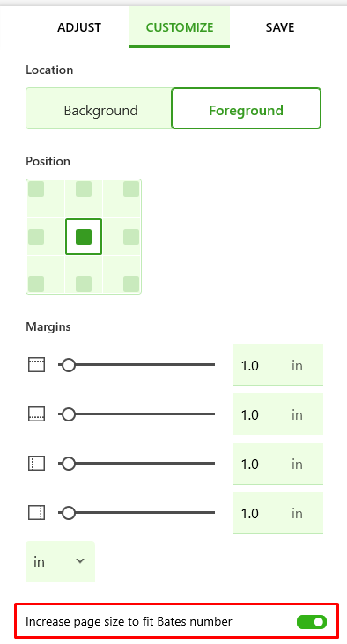The height and width of the screenshot is (644, 347).
Task: Click the chevron in the units dropdown
Action: 80,560
